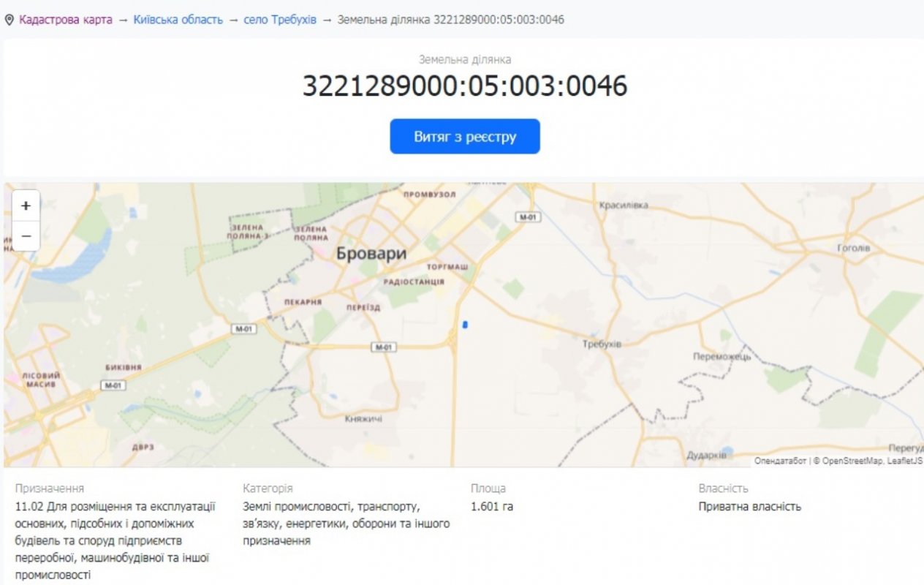
Task: Click the Дударків label on the map
Action: 706,455
